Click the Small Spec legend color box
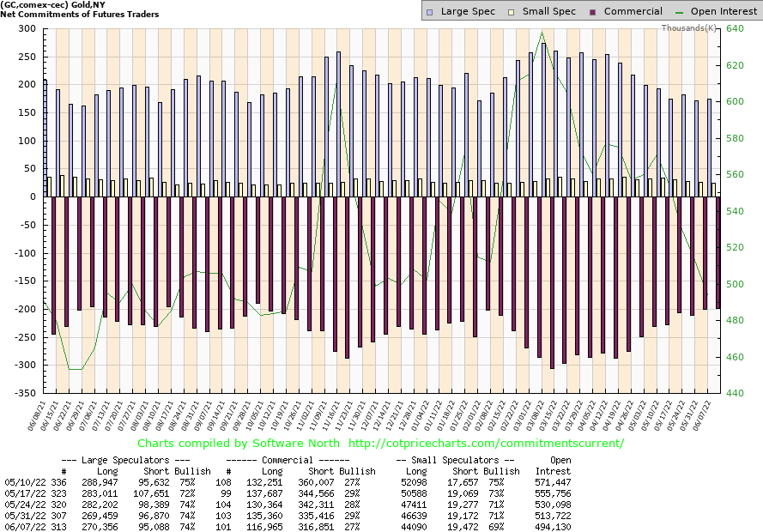Viewport: 763px width, 532px height. coord(512,12)
